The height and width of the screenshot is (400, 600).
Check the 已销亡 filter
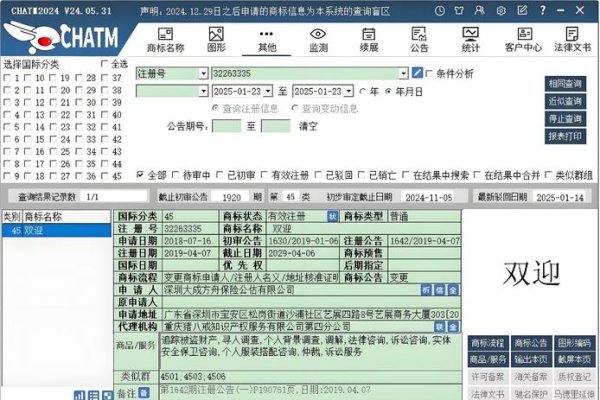[361, 175]
